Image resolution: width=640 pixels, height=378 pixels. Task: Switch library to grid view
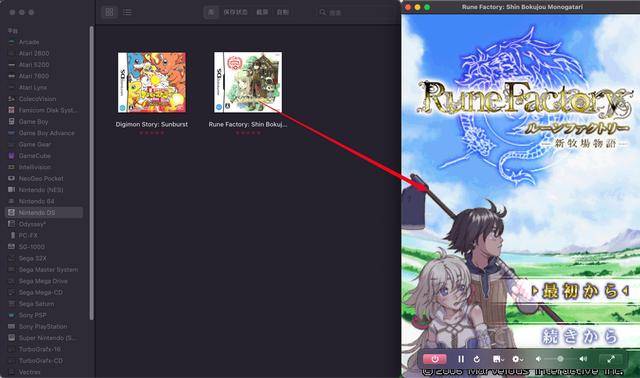tap(109, 12)
